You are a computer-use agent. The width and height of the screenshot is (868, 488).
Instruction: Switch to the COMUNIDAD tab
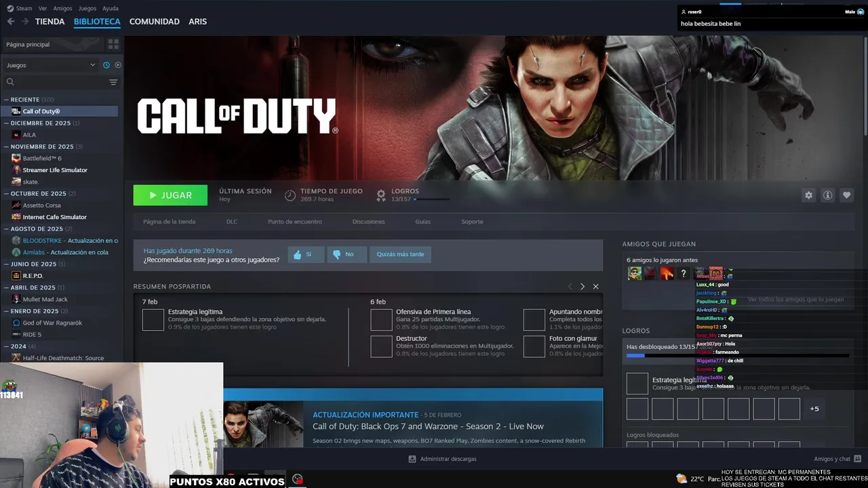point(155,22)
